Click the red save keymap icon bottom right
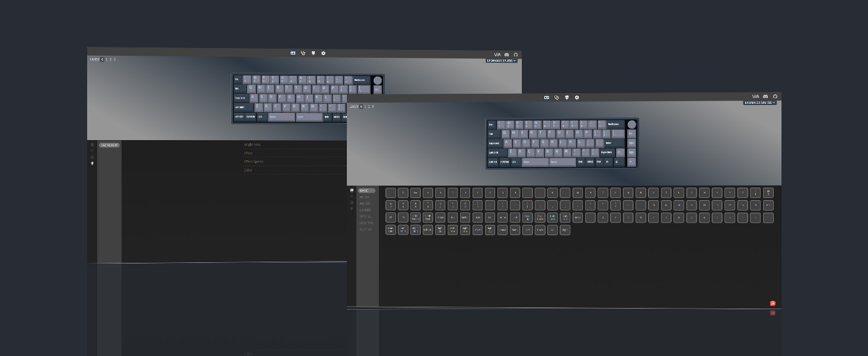 [x=773, y=303]
